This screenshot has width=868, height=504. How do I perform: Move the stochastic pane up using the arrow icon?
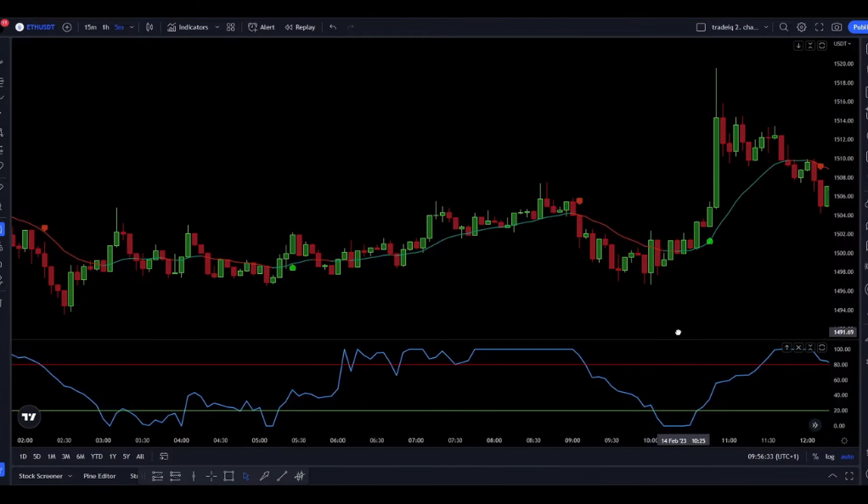click(x=786, y=348)
